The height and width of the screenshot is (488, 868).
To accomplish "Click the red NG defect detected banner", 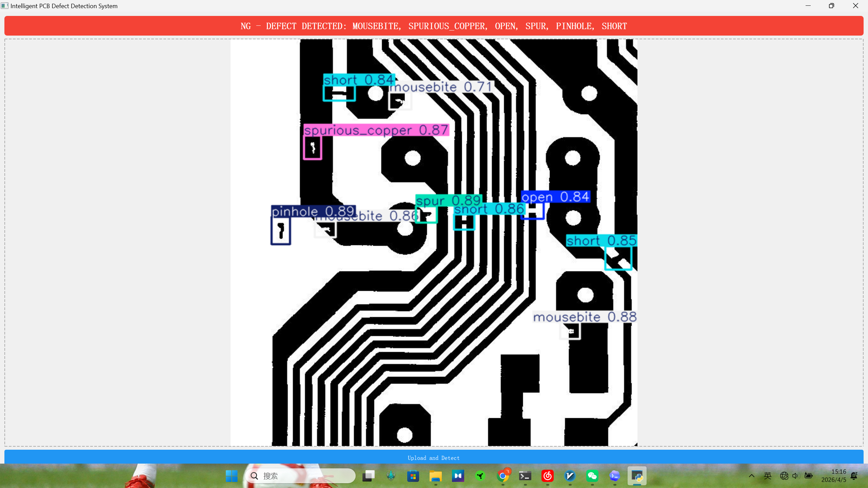I will click(434, 26).
